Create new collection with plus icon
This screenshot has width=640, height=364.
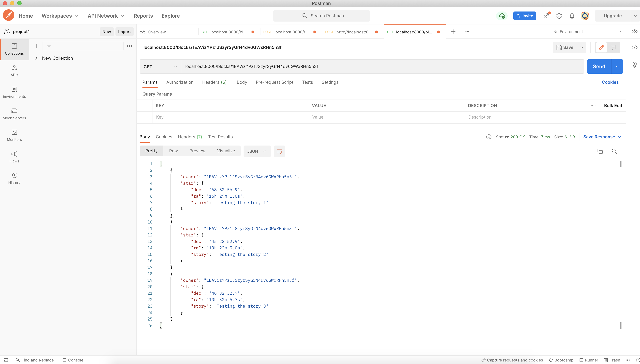tap(36, 46)
